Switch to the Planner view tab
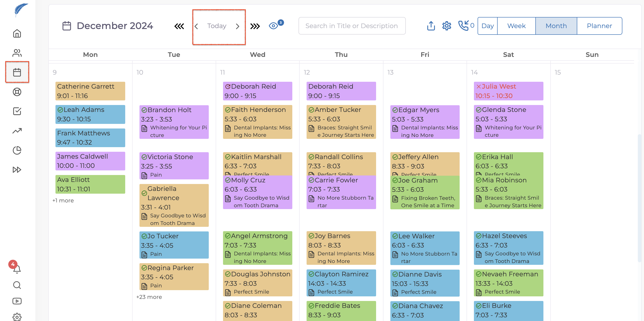 (x=599, y=26)
